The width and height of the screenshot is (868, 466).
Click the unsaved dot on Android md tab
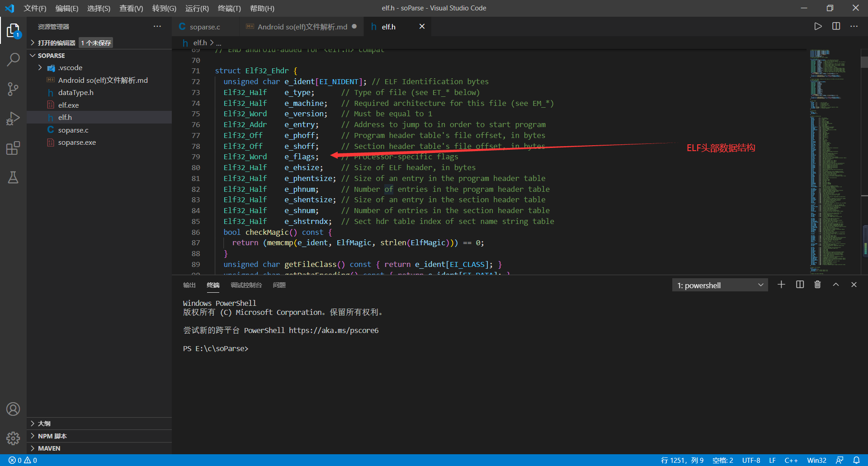(x=354, y=26)
